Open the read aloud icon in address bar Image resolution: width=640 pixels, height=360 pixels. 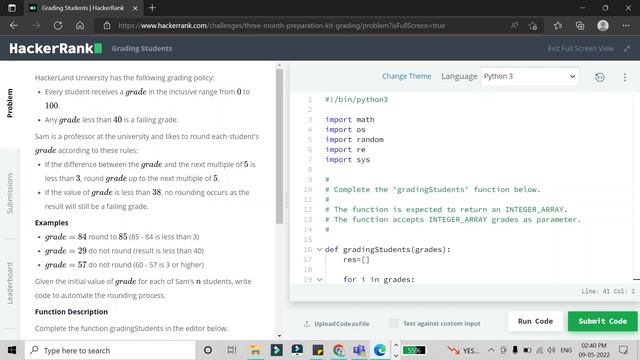point(514,26)
